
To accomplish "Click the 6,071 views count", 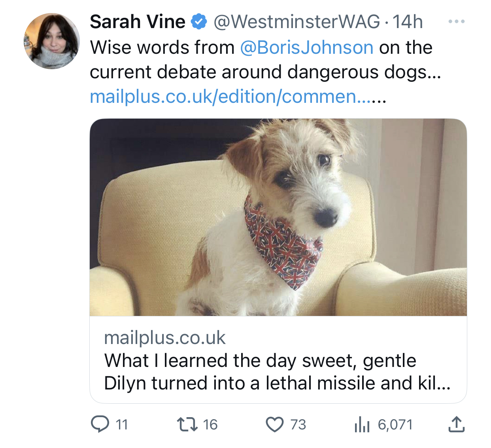I will coord(395,425).
